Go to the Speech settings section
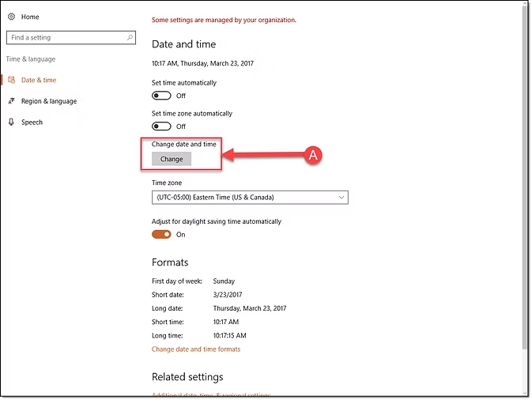 (32, 123)
